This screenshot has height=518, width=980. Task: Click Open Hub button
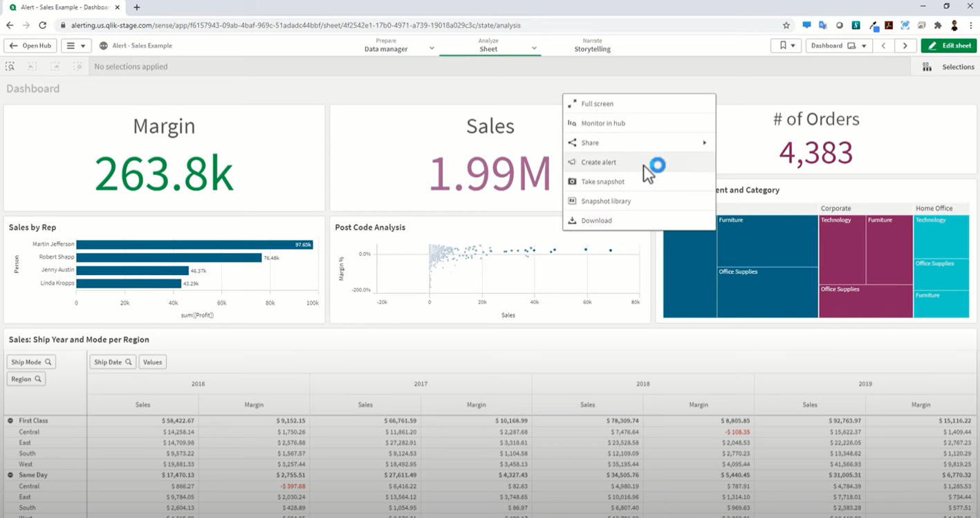tap(30, 46)
